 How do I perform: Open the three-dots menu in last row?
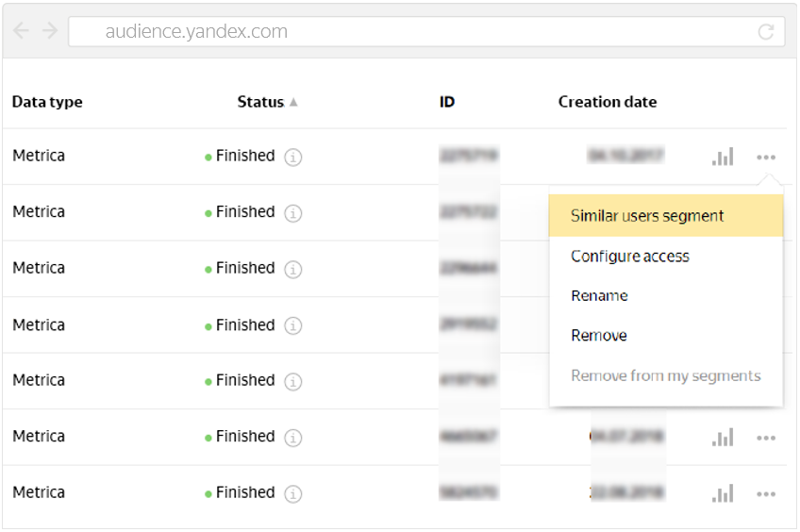coord(766,493)
